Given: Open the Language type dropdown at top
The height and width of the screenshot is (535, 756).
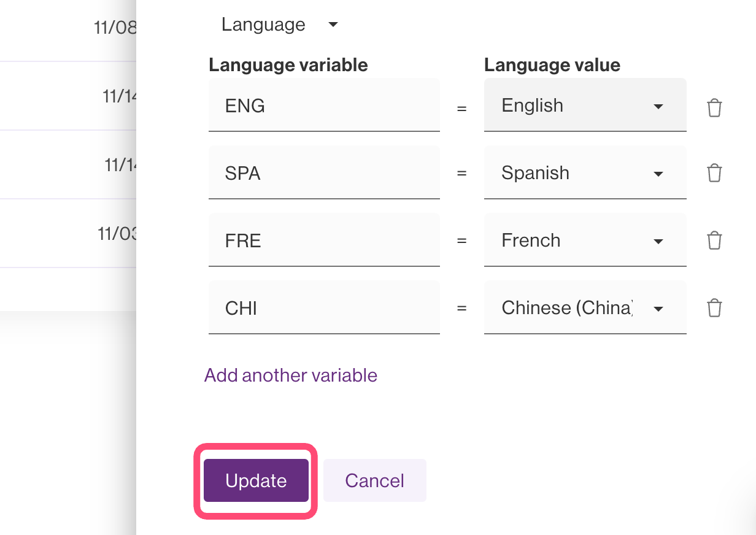Looking at the screenshot, I should coord(280,25).
